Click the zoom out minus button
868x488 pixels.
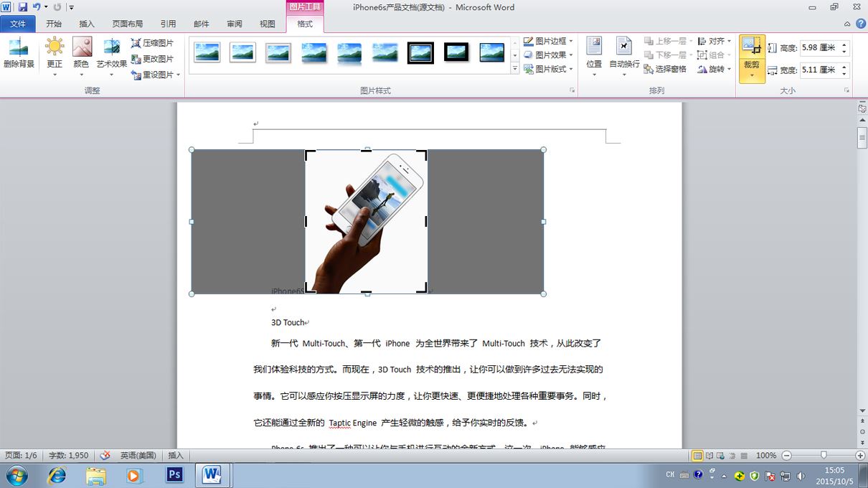pos(787,456)
